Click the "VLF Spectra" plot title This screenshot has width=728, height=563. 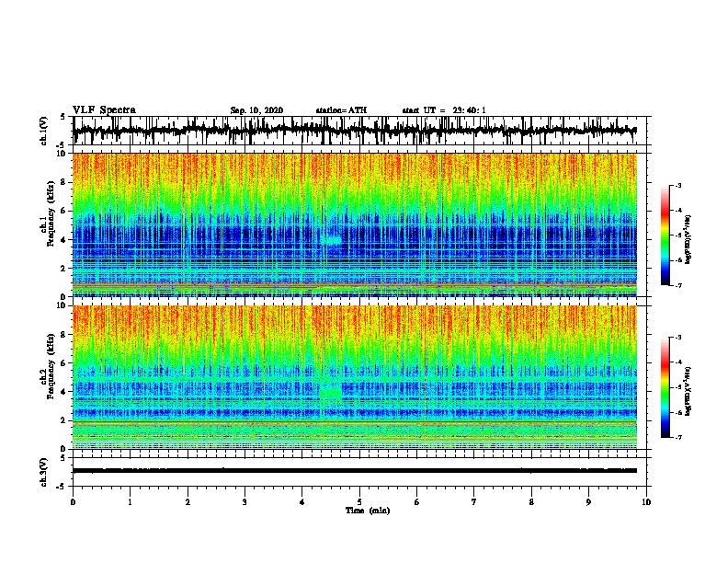point(104,110)
